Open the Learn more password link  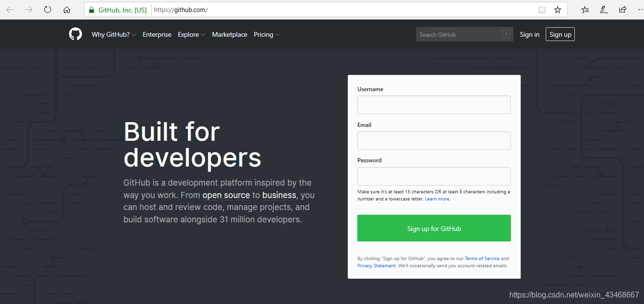coord(437,199)
